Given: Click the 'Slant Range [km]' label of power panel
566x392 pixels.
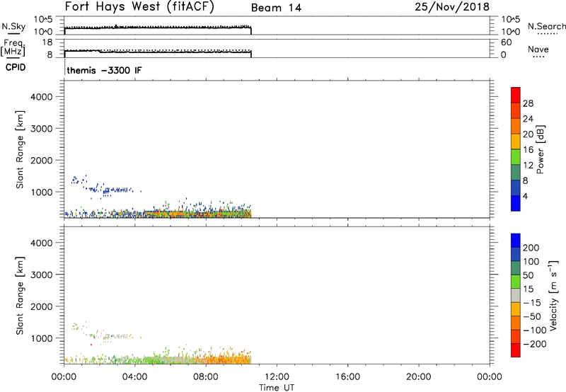Looking at the screenshot, I should 20,149.
